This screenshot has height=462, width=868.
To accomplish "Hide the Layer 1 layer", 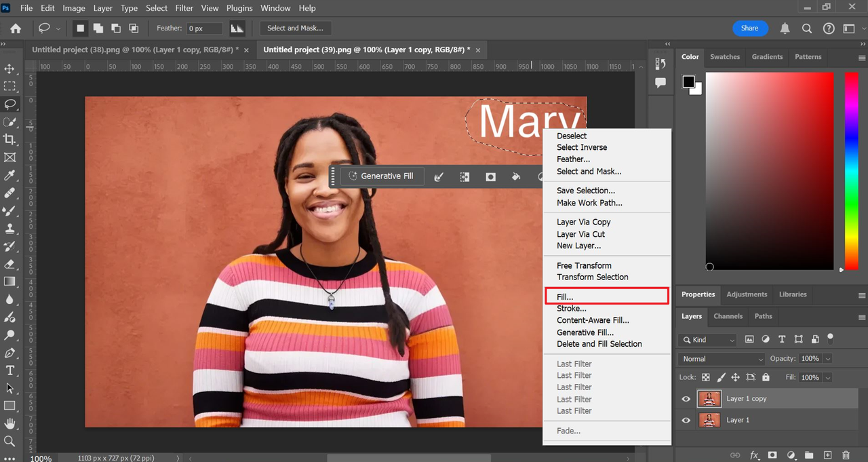I will [686, 421].
